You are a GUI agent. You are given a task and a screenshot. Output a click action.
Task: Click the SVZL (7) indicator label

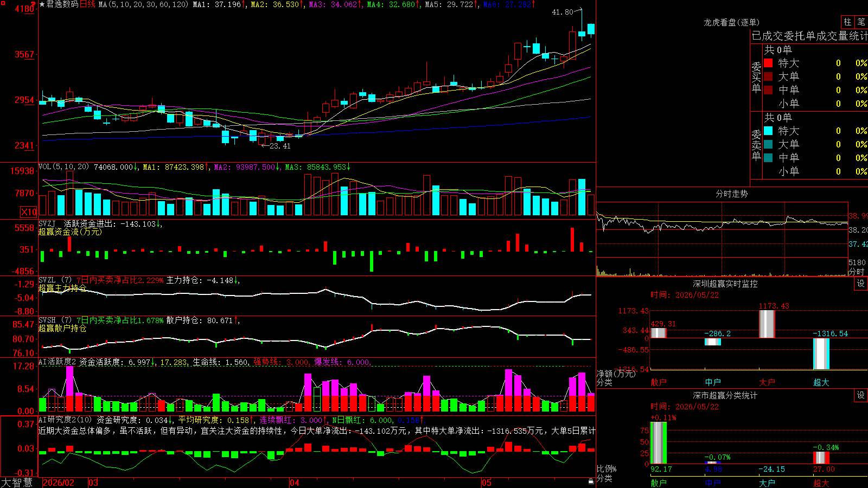point(55,280)
